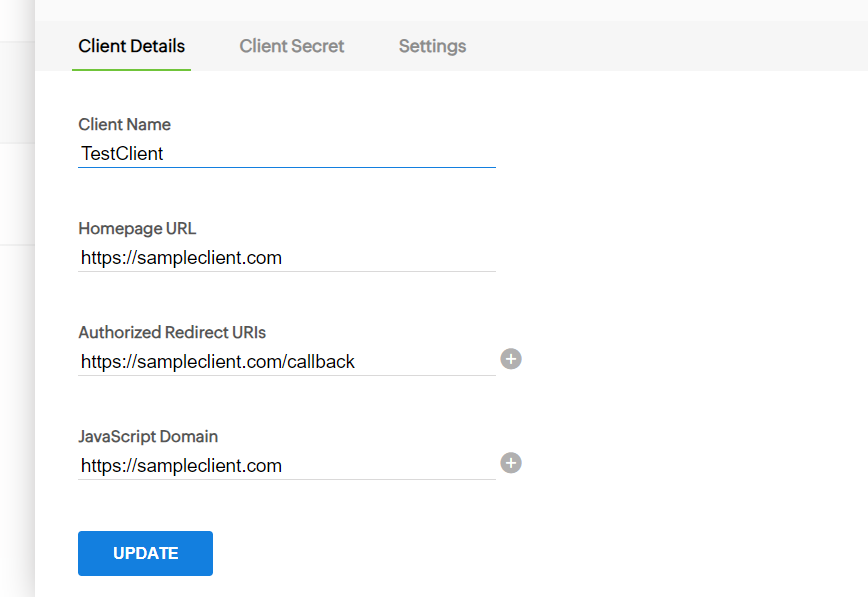
Task: Click the UPDATE button
Action: pos(145,553)
